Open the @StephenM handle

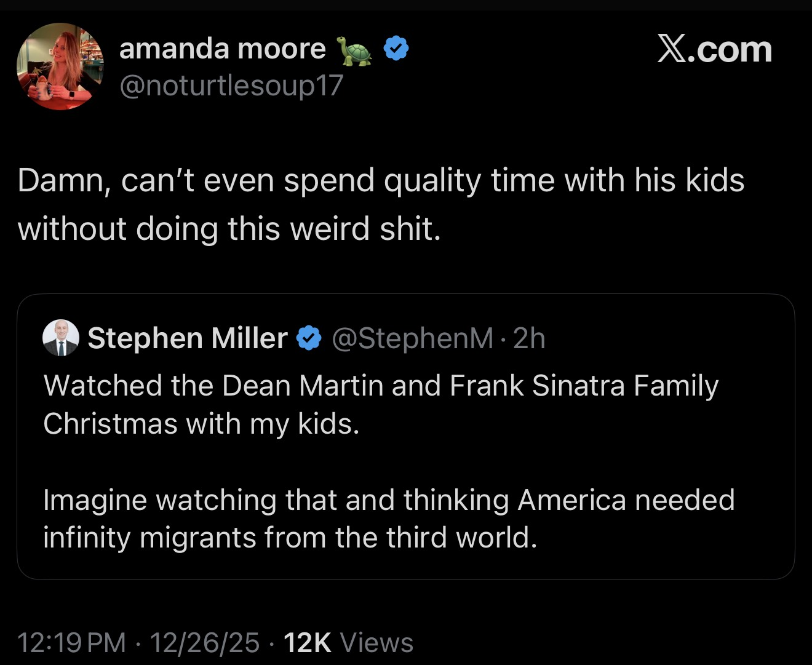click(413, 338)
